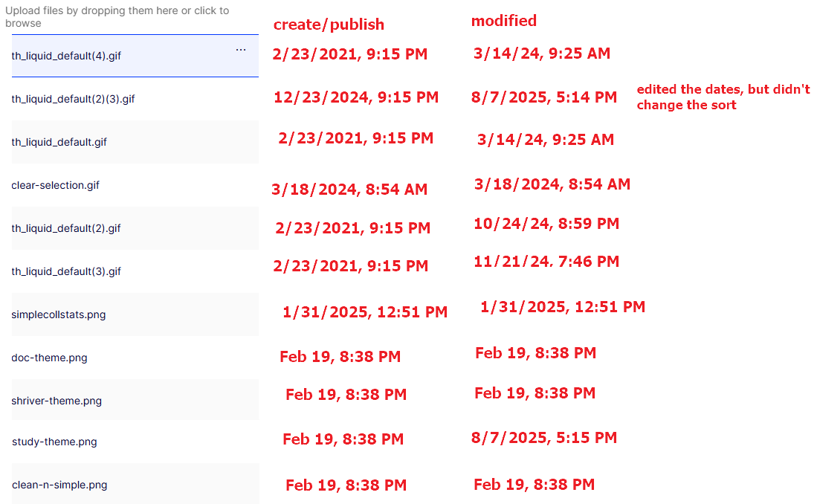This screenshot has height=504, width=817.
Task: Click the upload files drop area
Action: pyautogui.click(x=119, y=17)
